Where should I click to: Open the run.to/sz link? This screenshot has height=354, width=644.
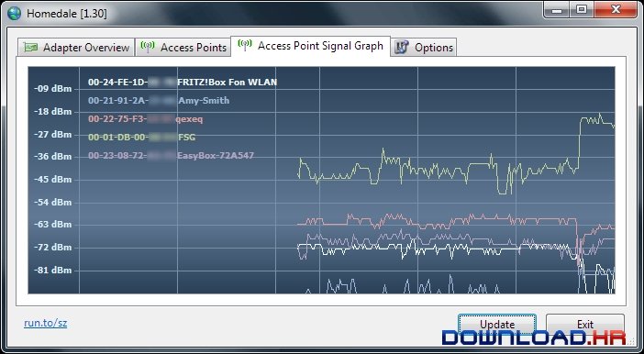tap(45, 323)
